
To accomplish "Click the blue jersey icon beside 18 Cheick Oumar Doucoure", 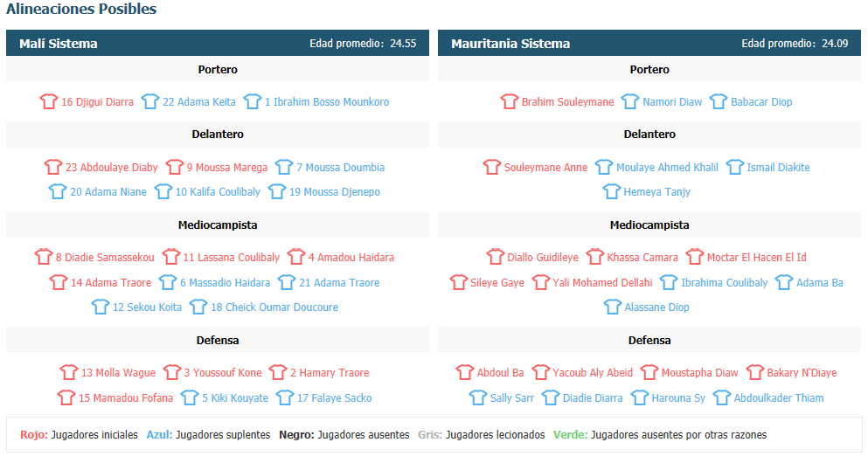I will point(198,307).
